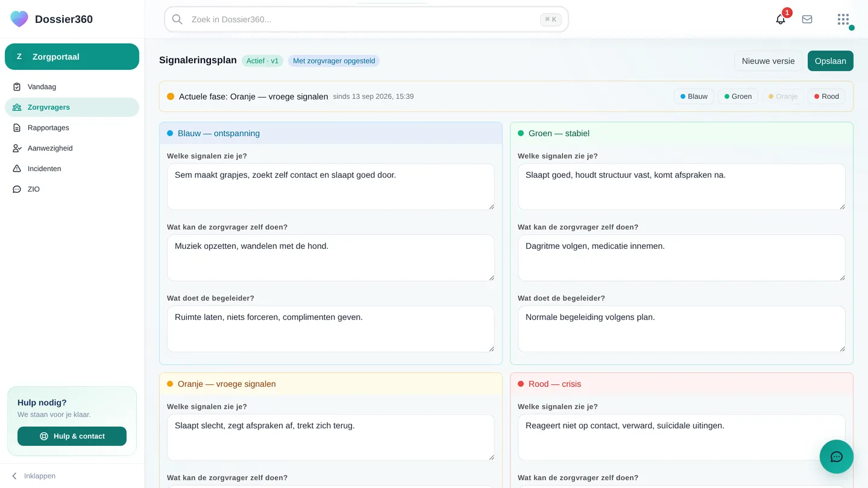The height and width of the screenshot is (488, 868).
Task: Edit the 'Muziek opzetten' text area
Action: click(x=331, y=258)
